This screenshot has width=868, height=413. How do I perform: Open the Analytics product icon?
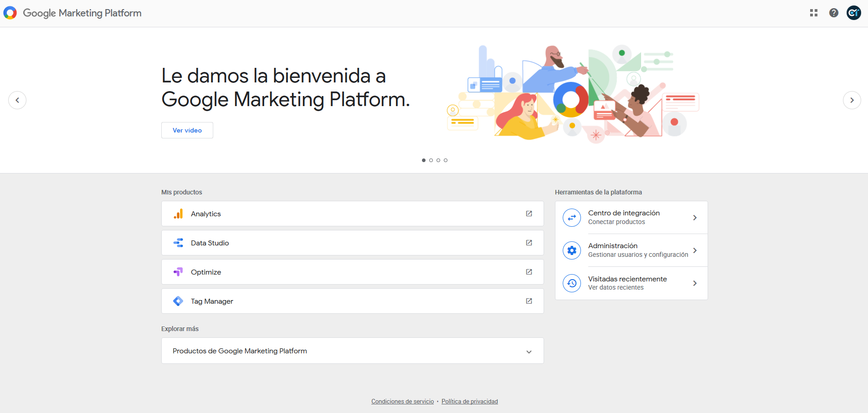coord(178,213)
